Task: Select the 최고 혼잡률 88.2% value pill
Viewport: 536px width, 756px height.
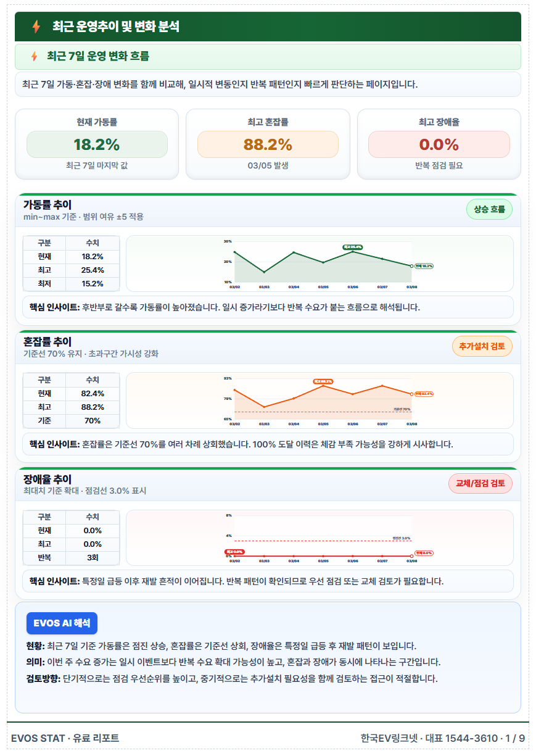Action: click(x=268, y=144)
